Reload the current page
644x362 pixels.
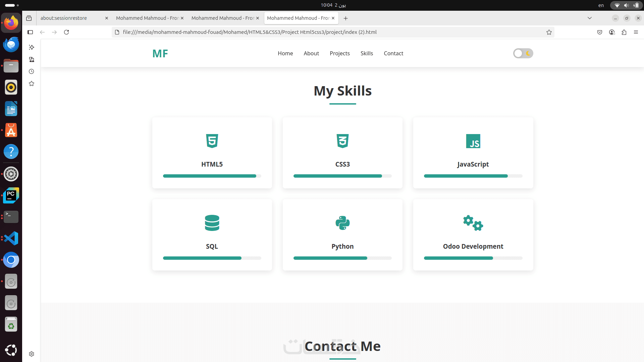pos(66,32)
